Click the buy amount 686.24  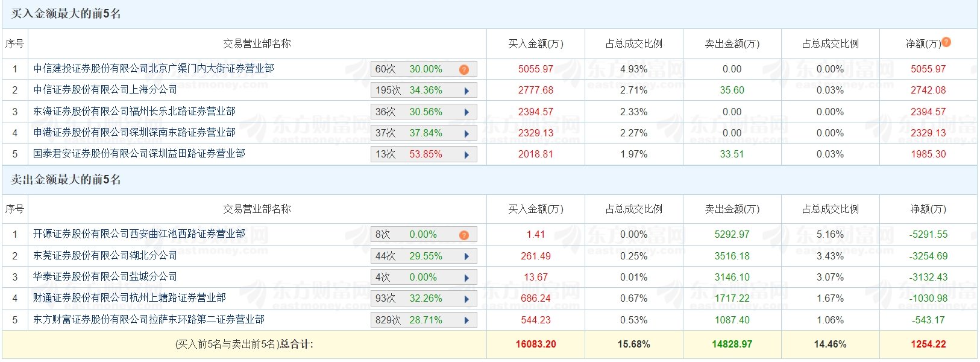536,298
